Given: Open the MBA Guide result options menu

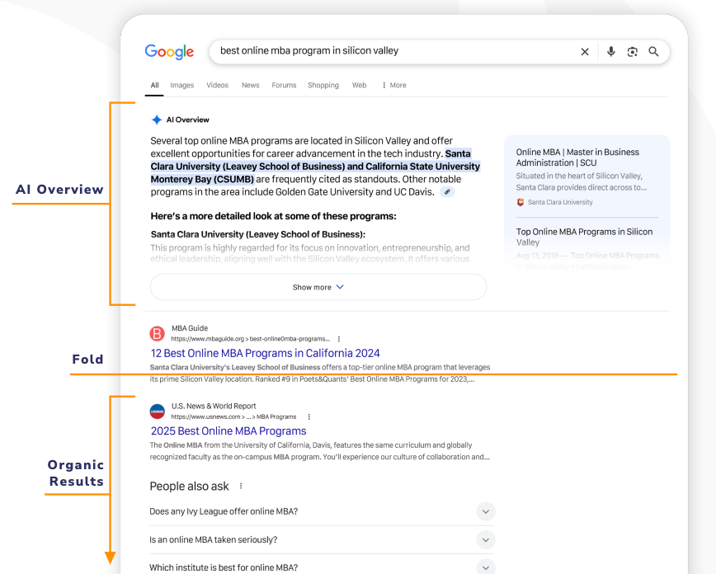Looking at the screenshot, I should click(339, 339).
